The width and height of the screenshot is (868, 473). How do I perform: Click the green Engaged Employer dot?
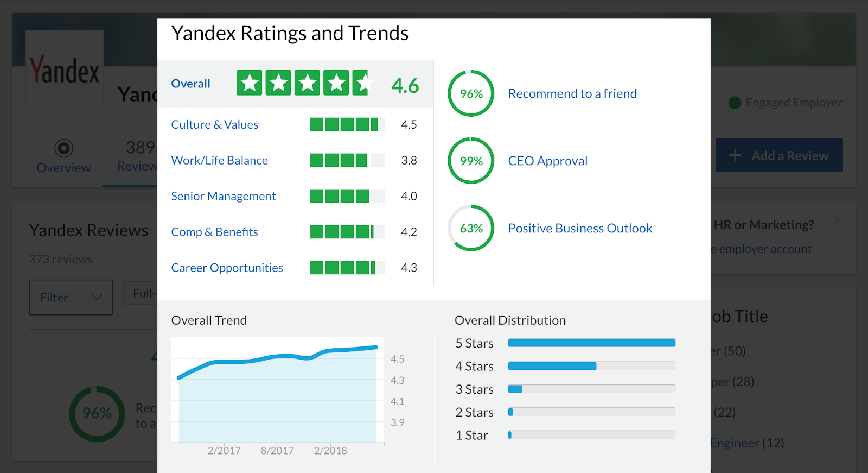pyautogui.click(x=735, y=103)
